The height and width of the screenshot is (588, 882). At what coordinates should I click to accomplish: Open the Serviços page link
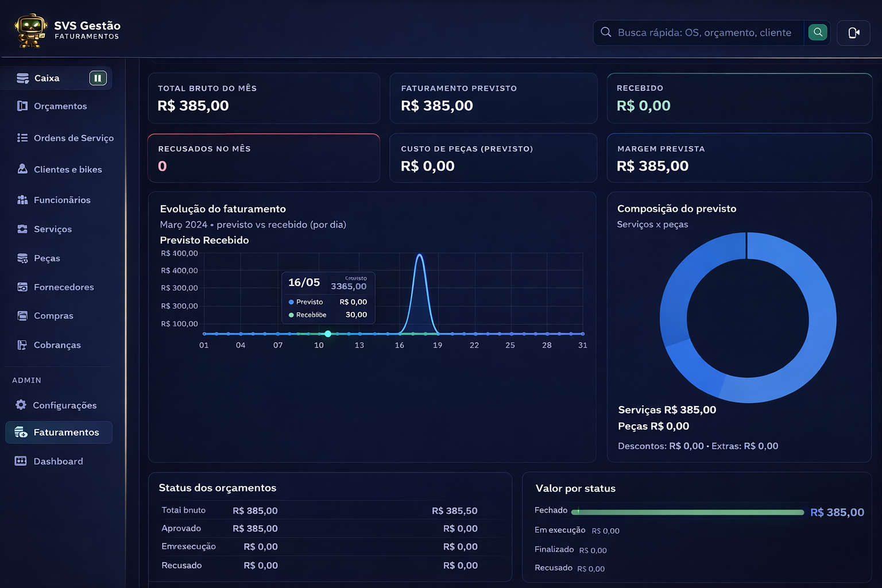tap(53, 229)
